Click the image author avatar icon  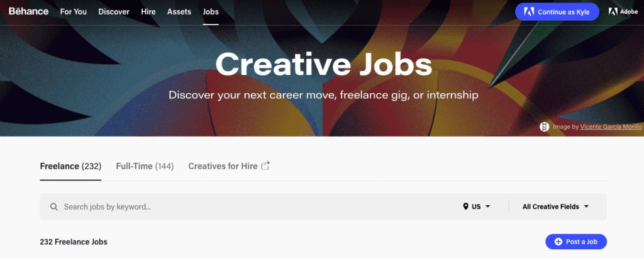pos(545,126)
